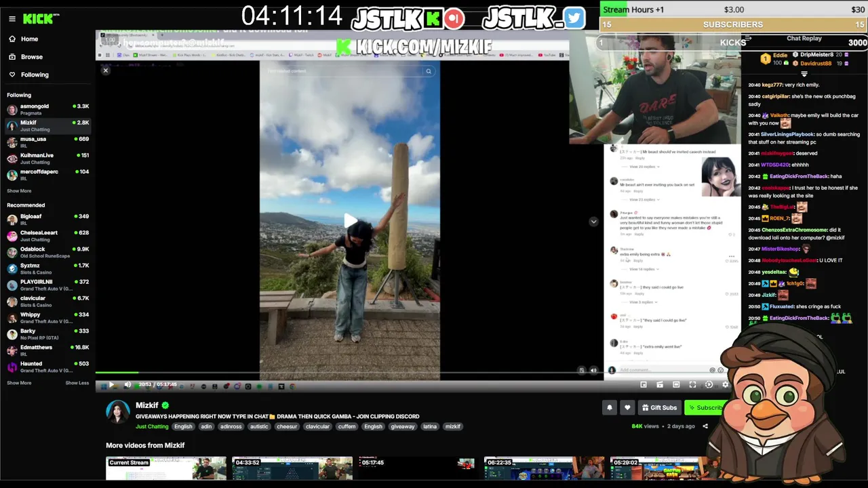
Task: Enter fullscreen via player fullscreen icon
Action: click(692, 384)
